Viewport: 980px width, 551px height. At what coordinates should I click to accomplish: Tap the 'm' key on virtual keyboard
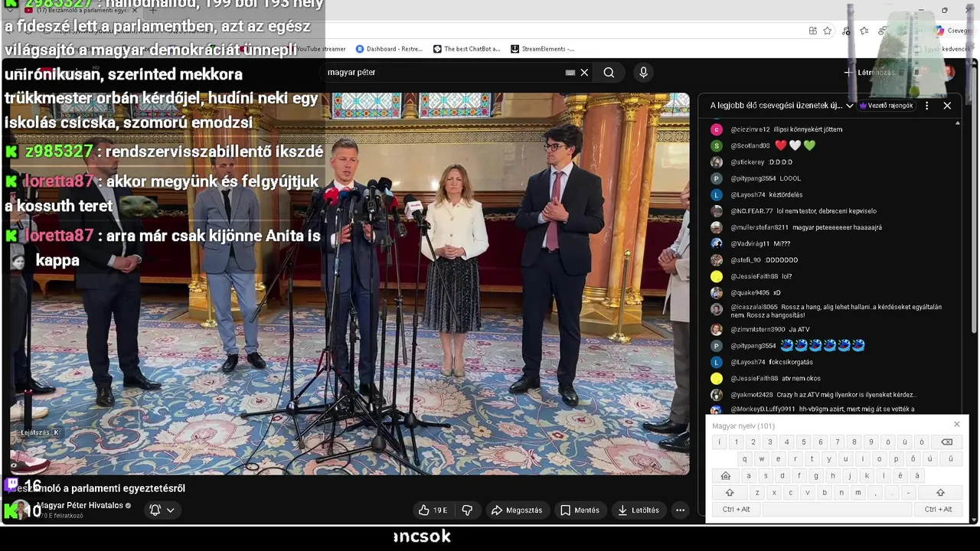pyautogui.click(x=858, y=493)
